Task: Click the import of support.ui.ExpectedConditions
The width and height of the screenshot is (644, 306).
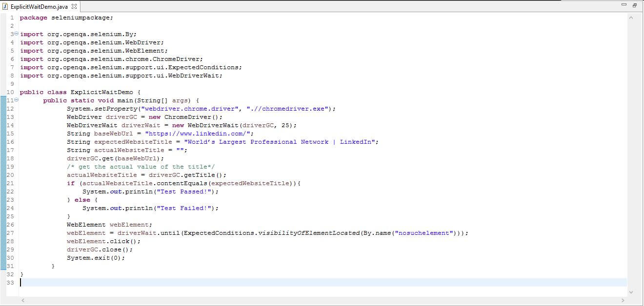Action: coord(131,67)
